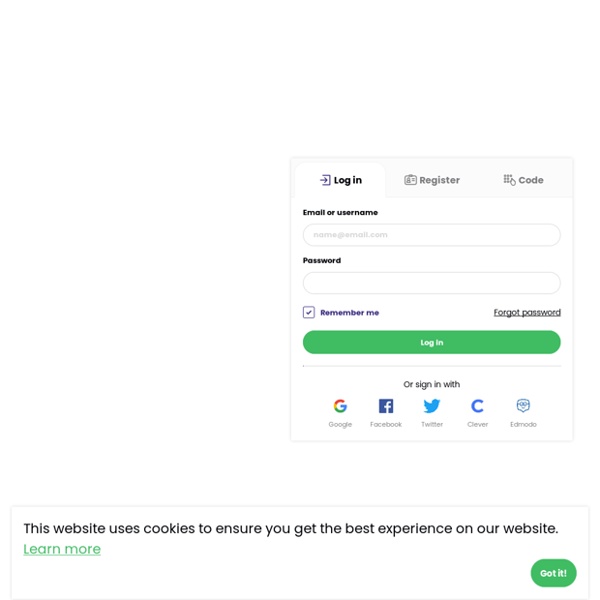Switch to the Register tab
This screenshot has width=600, height=600.
pyautogui.click(x=432, y=180)
